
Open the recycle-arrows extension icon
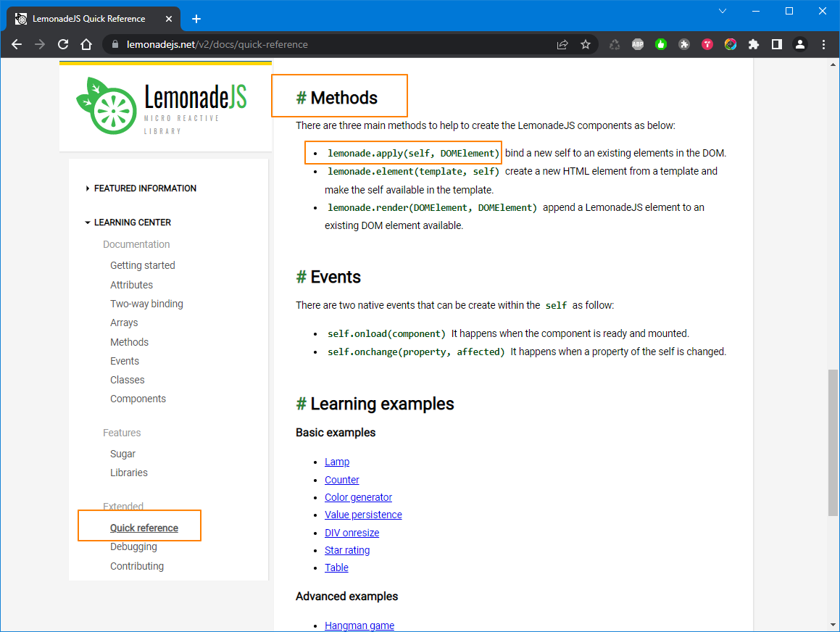point(615,44)
